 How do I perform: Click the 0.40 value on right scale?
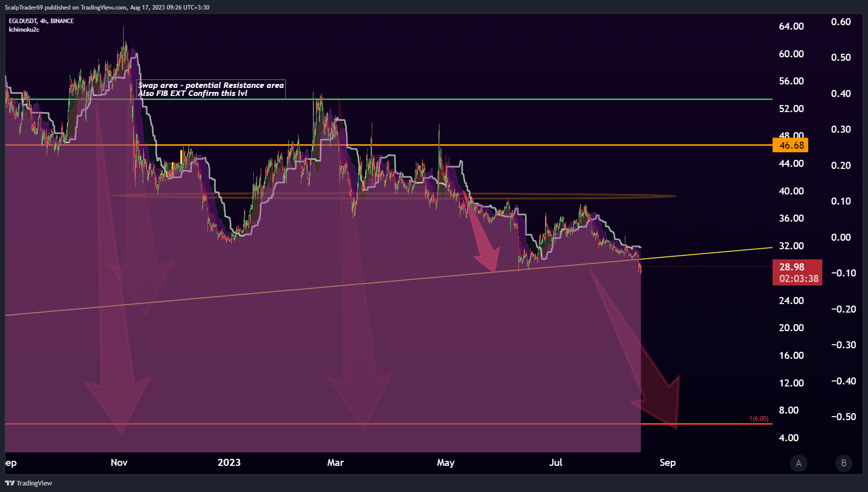841,93
